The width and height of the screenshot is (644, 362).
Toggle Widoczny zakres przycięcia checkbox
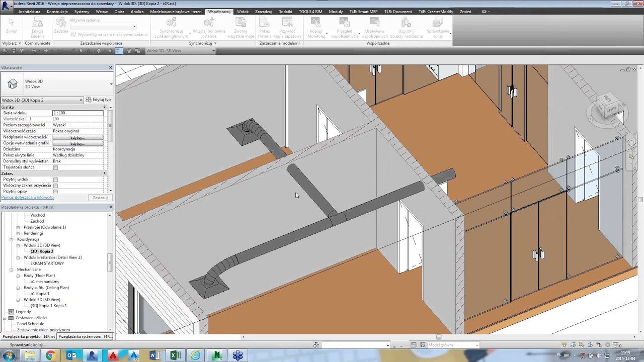coord(55,186)
